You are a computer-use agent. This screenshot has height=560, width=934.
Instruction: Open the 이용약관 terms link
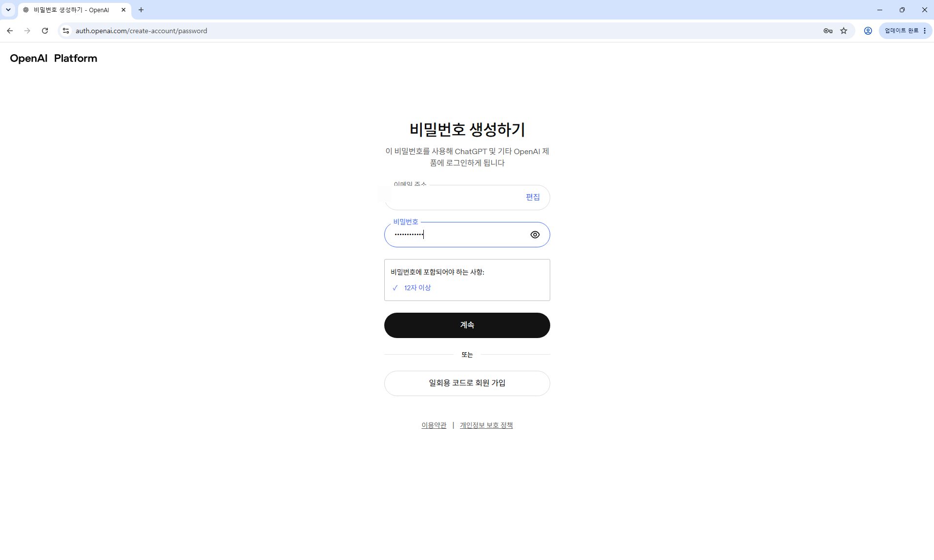pos(434,425)
